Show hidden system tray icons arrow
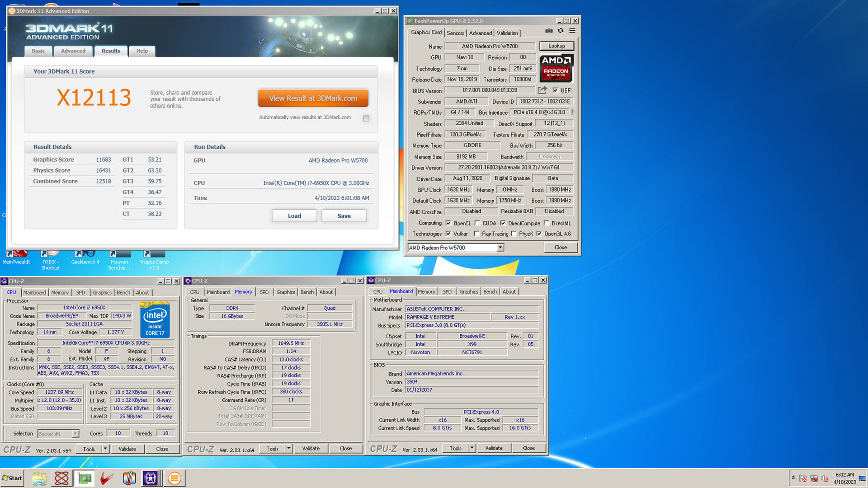The height and width of the screenshot is (488, 868). click(x=793, y=478)
